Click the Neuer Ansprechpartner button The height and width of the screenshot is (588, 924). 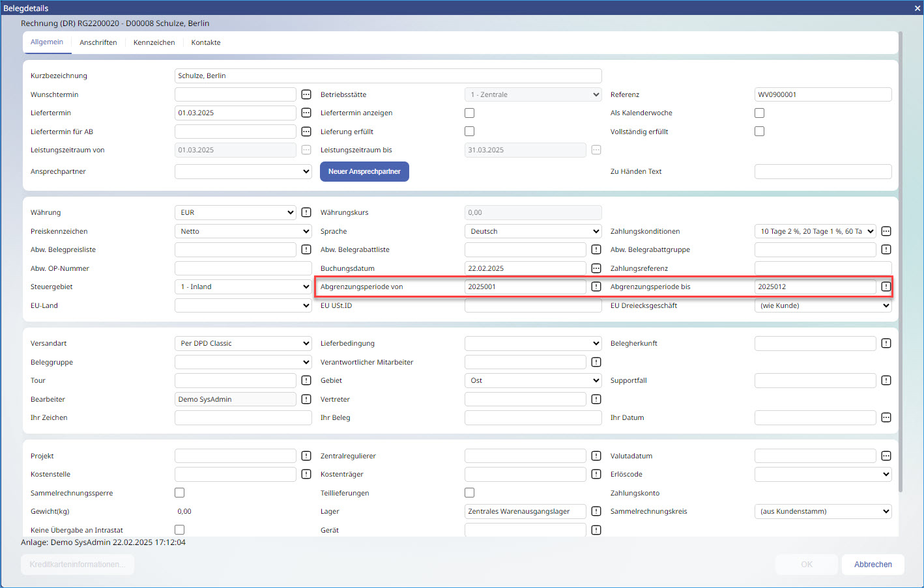coord(364,172)
